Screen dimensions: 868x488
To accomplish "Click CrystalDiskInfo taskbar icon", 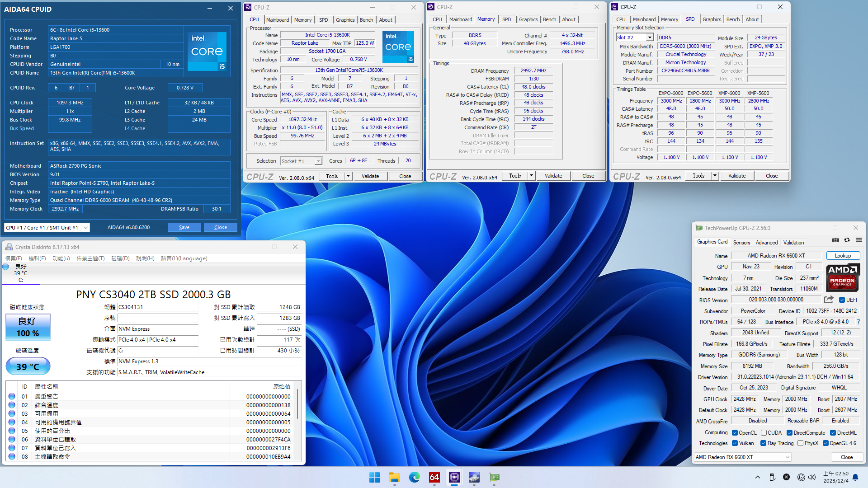I will (474, 477).
